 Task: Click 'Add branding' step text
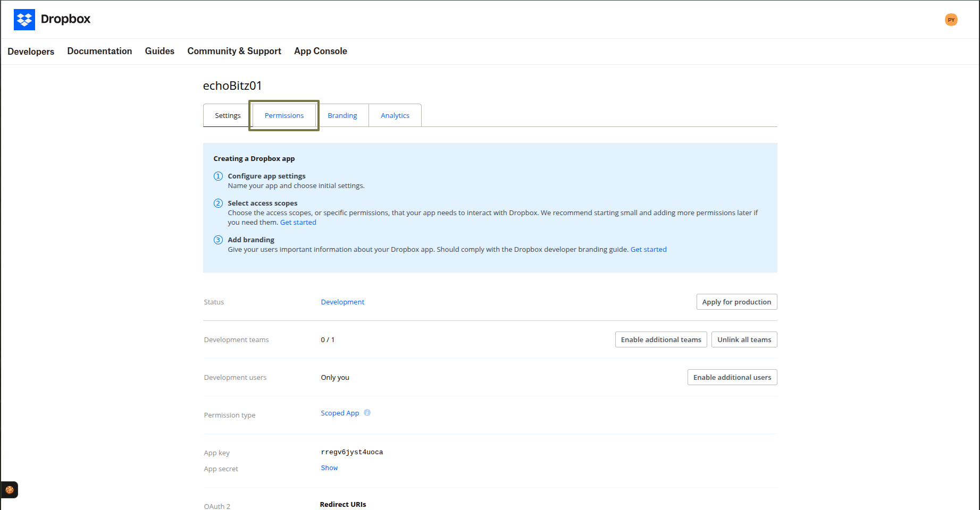[x=251, y=240]
